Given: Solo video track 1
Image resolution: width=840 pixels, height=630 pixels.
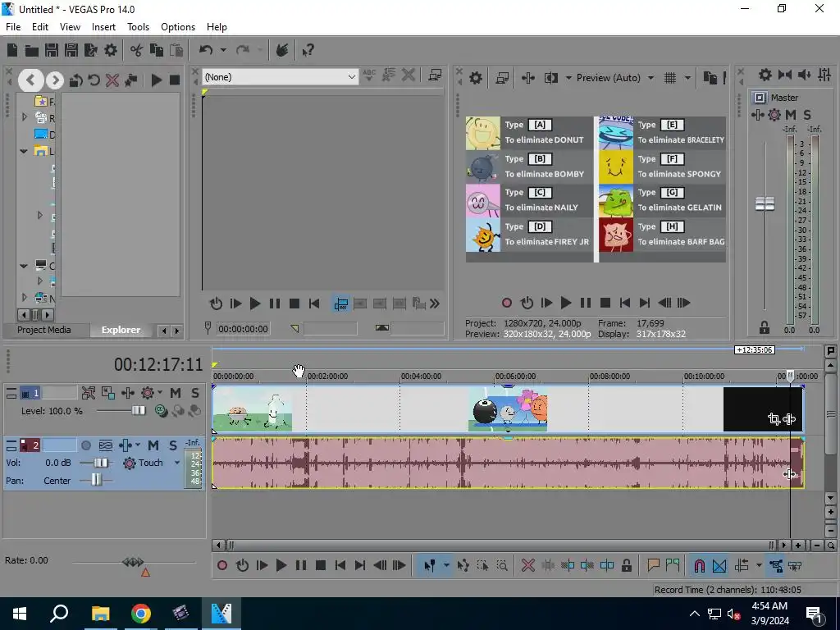Looking at the screenshot, I should pos(195,393).
